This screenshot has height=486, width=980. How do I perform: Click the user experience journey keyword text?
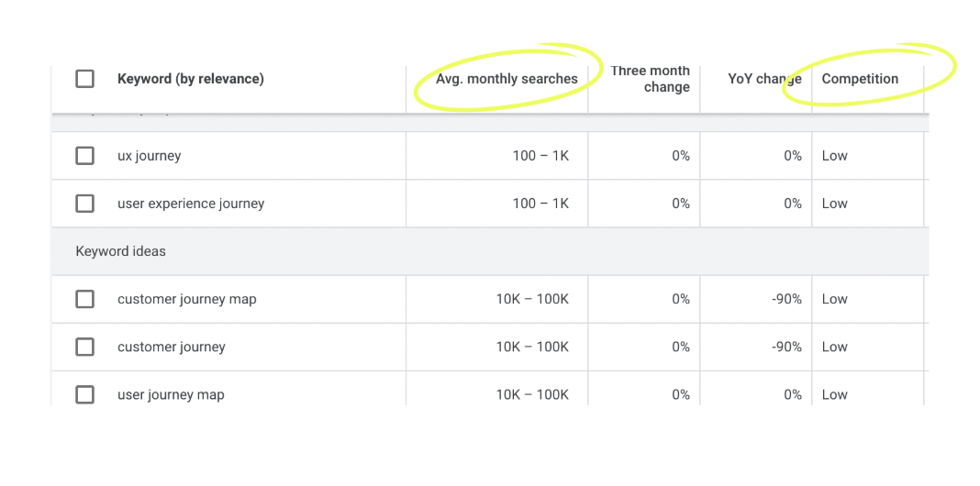tap(191, 204)
